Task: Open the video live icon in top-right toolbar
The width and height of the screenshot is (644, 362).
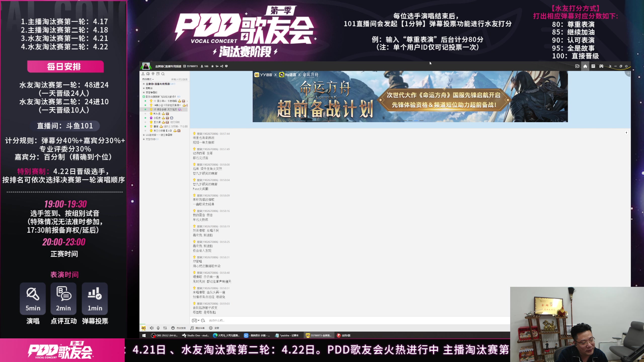Action: pos(577,66)
